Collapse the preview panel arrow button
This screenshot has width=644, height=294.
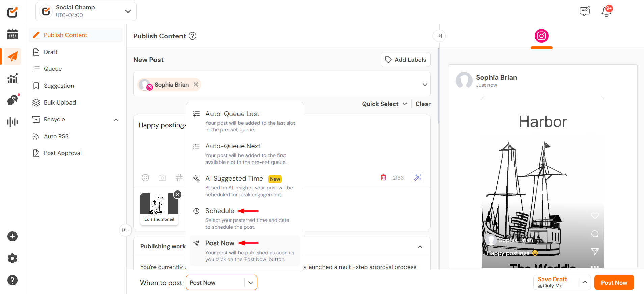pos(439,36)
